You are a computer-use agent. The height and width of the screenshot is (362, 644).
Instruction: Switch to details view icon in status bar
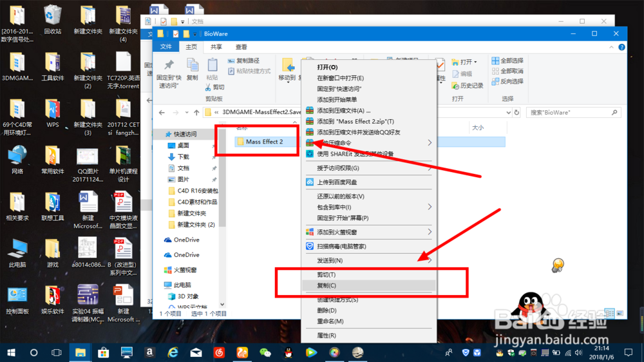point(609,313)
